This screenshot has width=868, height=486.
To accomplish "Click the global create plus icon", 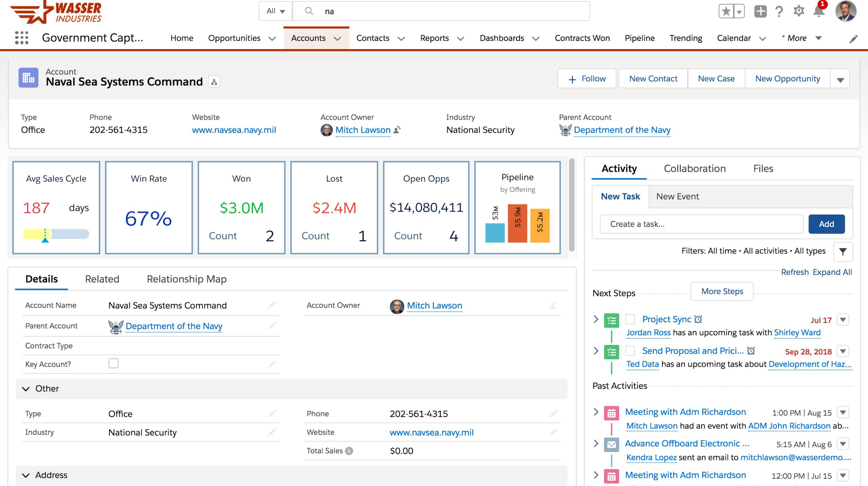I will point(760,12).
